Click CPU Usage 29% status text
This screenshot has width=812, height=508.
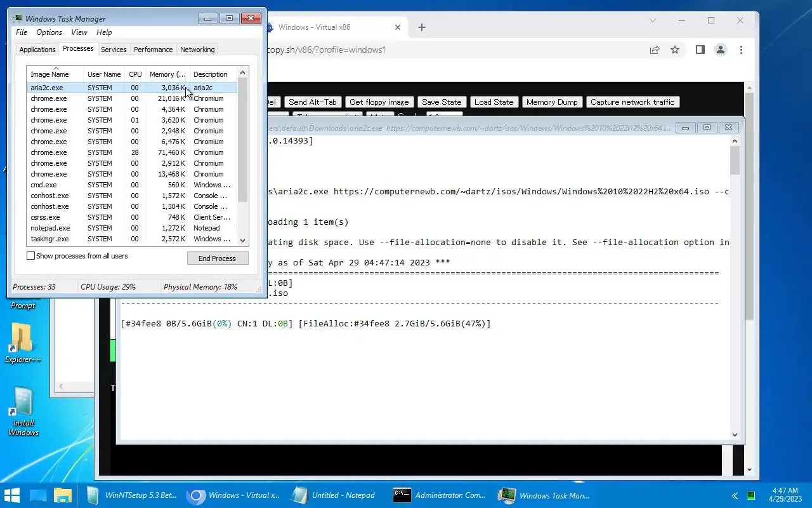tap(108, 287)
